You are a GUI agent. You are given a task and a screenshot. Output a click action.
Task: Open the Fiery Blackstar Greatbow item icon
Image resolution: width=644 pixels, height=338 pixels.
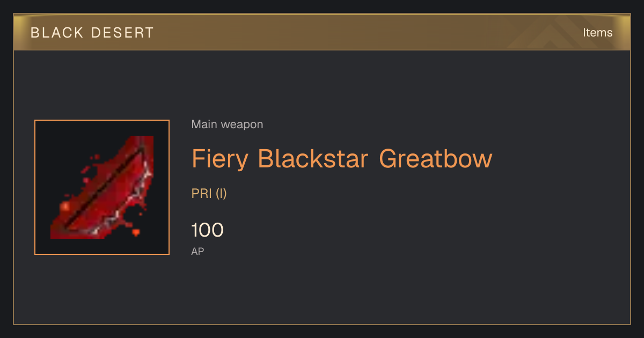point(102,187)
